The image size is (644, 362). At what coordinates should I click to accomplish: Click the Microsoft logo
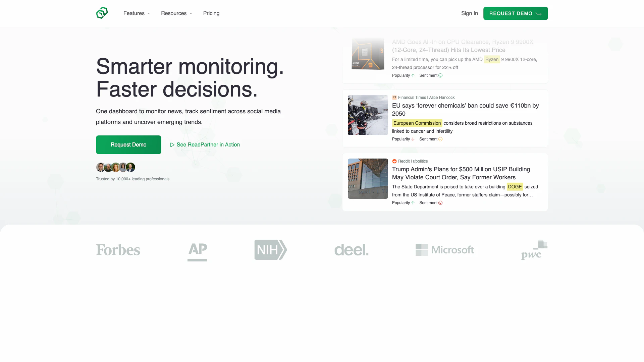(x=444, y=250)
